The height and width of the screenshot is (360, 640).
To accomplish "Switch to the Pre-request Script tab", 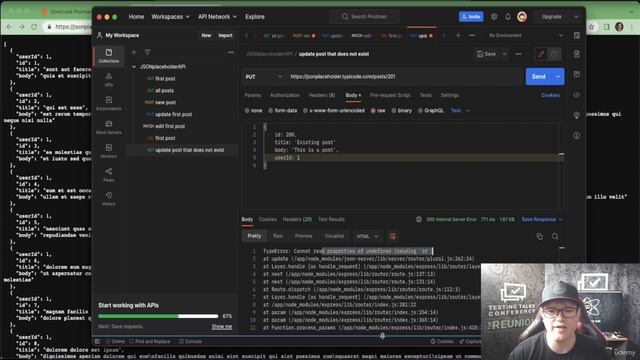I will [390, 95].
